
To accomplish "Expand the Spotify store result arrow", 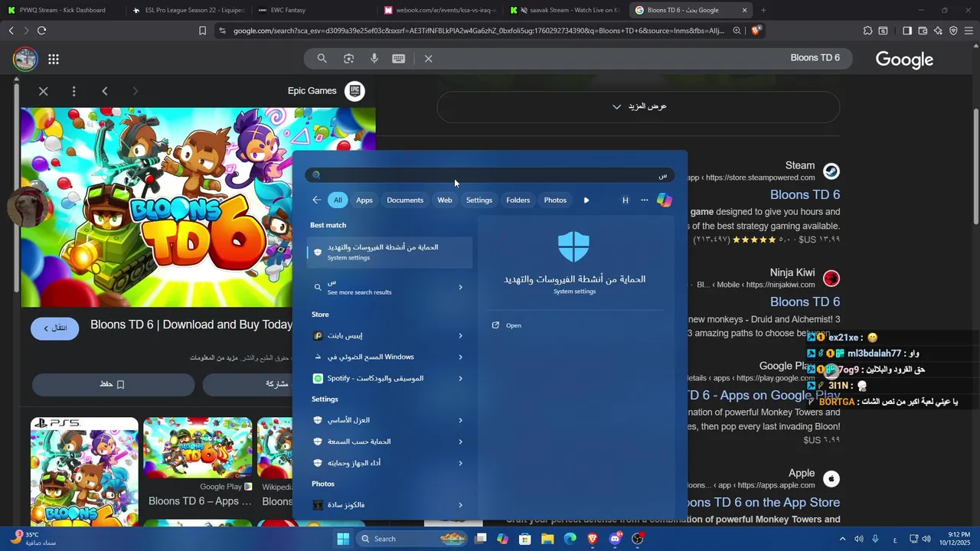I will pos(460,378).
